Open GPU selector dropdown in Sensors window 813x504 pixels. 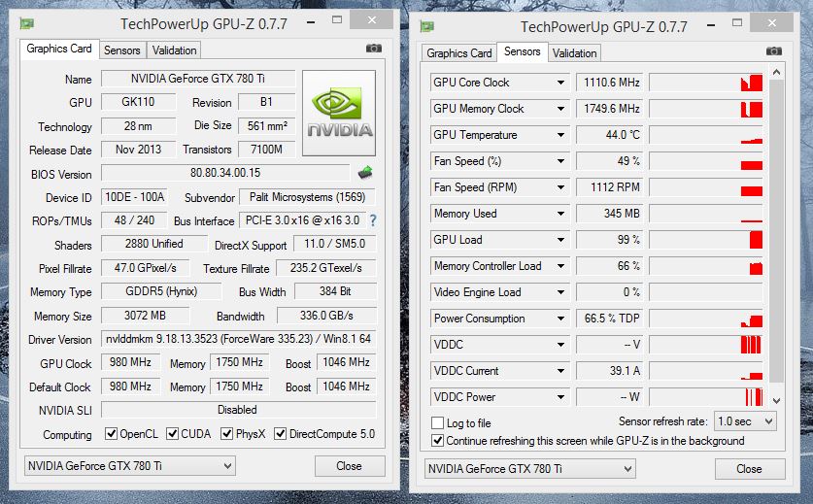(x=530, y=469)
